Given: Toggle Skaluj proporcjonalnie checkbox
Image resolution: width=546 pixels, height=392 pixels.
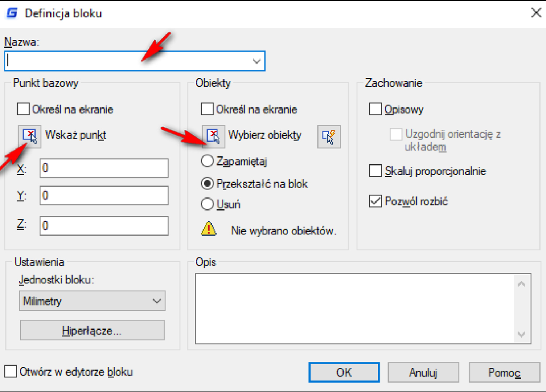Looking at the screenshot, I should pos(375,171).
